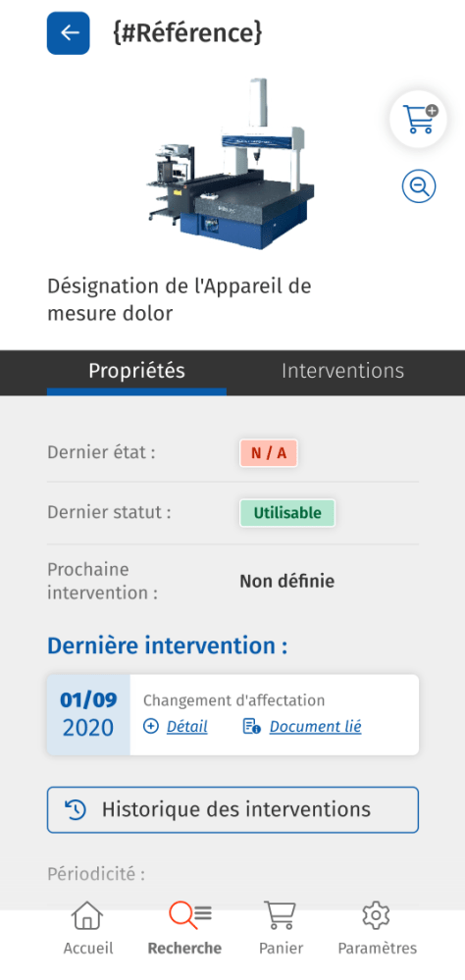Open the Détail link
The width and height of the screenshot is (465, 980).
pos(186,727)
